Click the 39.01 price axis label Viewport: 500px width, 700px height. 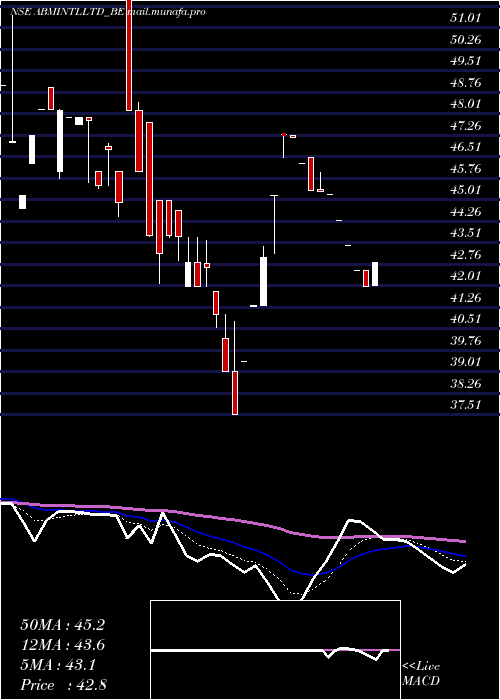(x=466, y=362)
